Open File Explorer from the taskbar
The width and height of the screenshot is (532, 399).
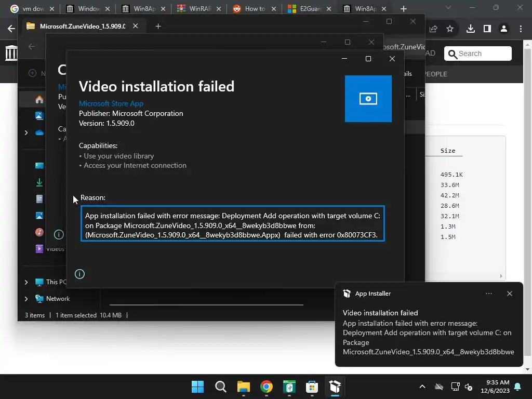243,387
